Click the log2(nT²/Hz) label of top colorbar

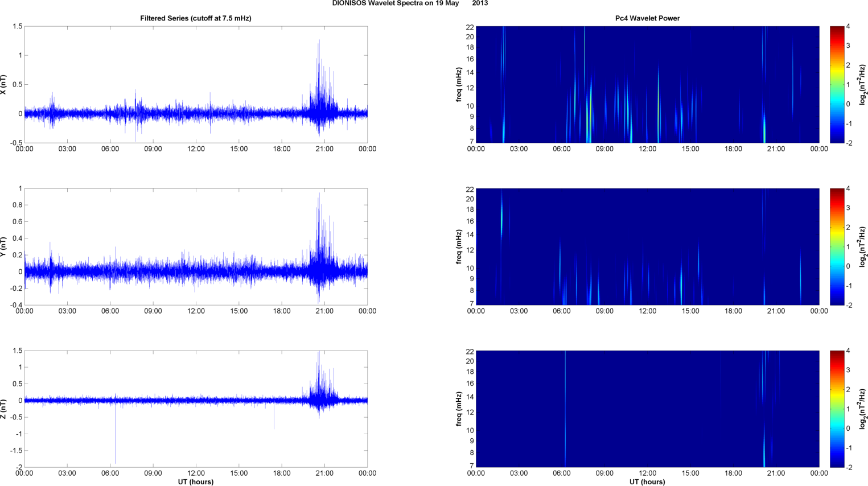[863, 84]
